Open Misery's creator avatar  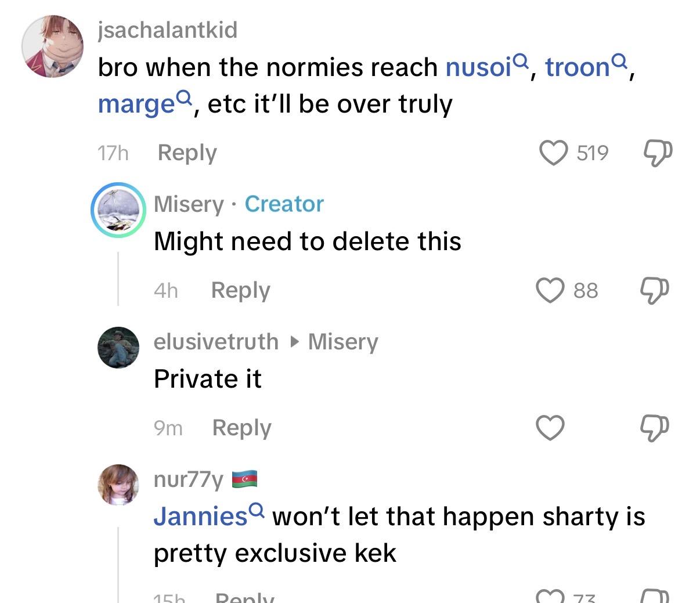coord(118,210)
